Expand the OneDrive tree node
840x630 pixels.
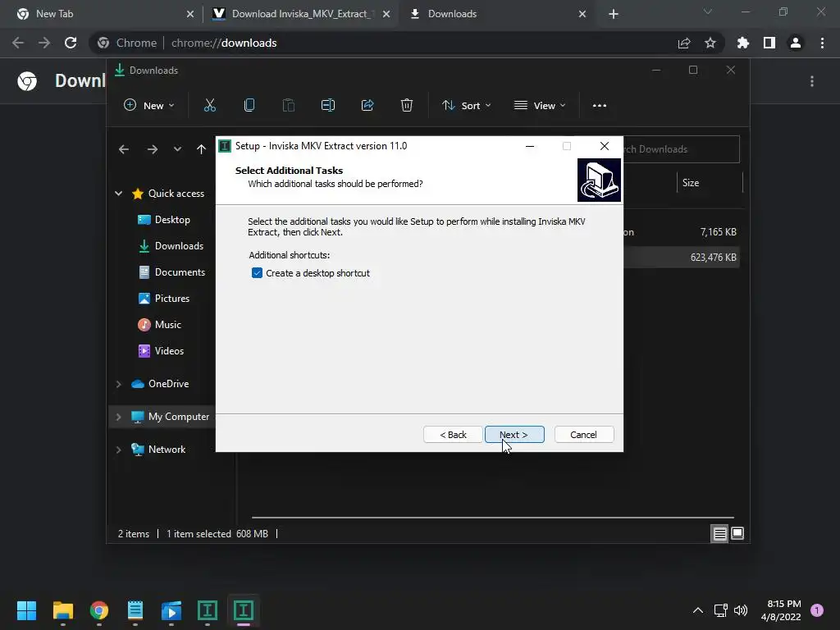(x=118, y=384)
